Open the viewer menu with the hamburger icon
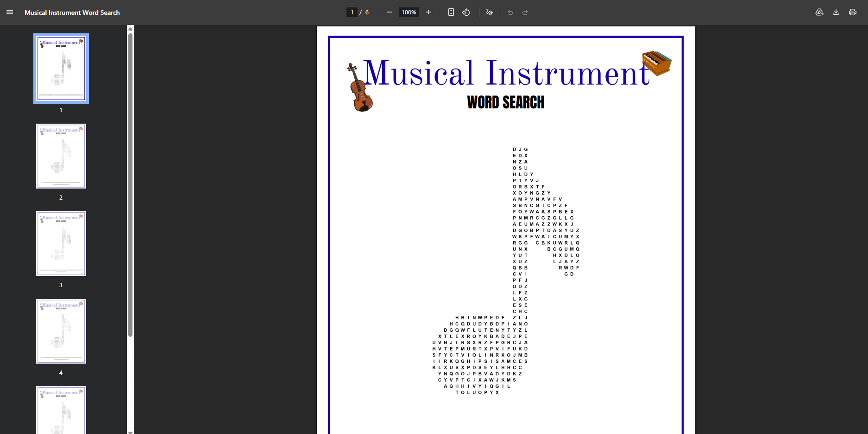The width and height of the screenshot is (868, 434). tap(9, 12)
